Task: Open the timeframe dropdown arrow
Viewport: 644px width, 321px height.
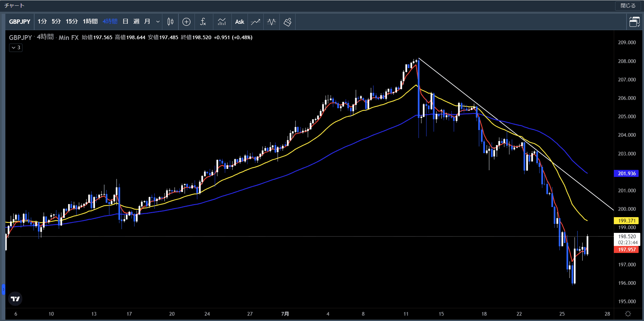Action: click(x=158, y=22)
